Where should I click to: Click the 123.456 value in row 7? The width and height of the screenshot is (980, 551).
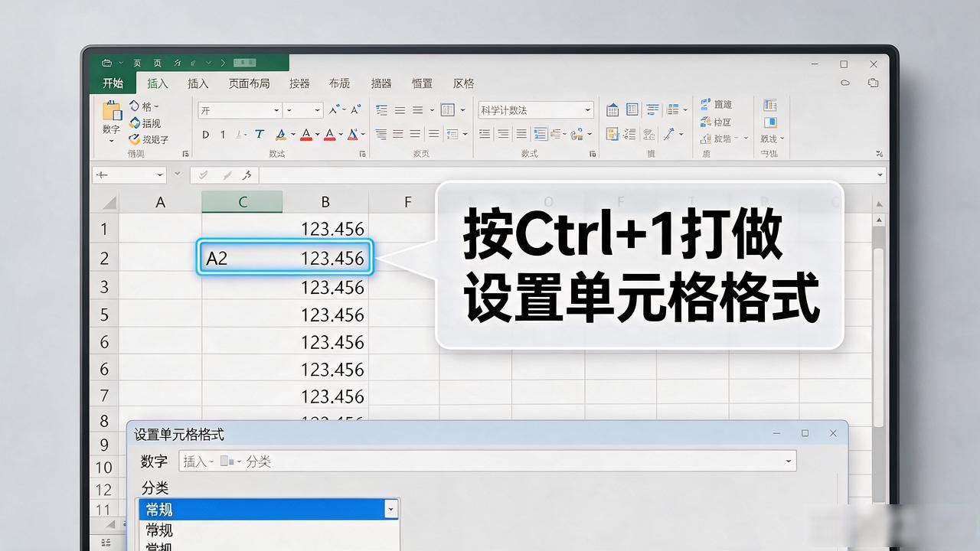[332, 396]
